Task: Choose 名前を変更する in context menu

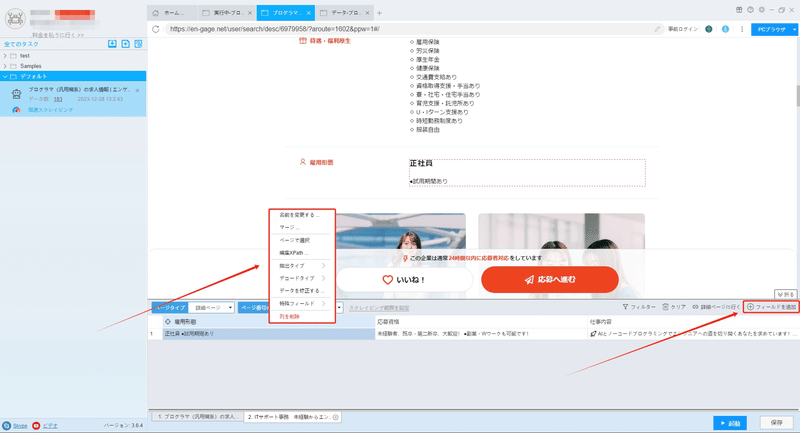Action: [301, 215]
